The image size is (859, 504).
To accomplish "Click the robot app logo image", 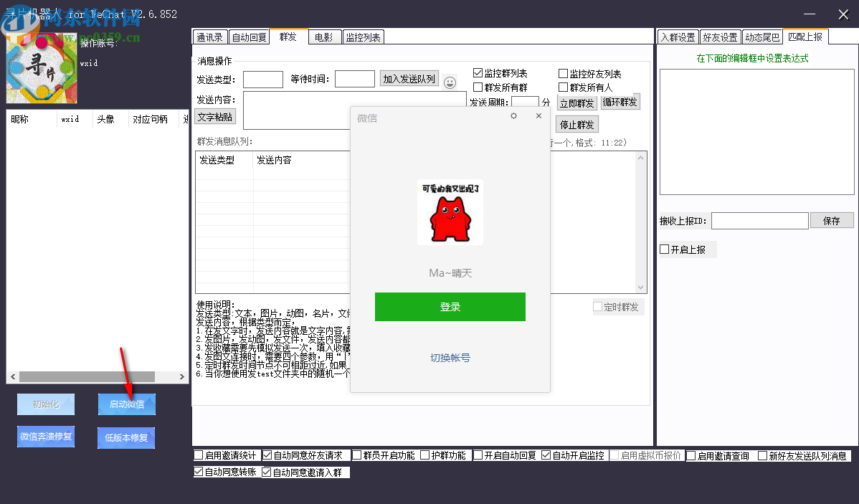I will tap(42, 68).
